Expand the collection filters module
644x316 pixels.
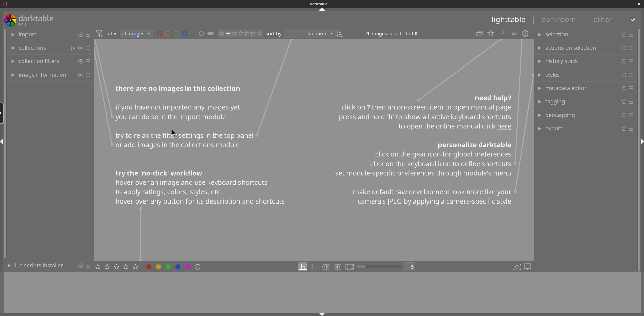(x=13, y=61)
